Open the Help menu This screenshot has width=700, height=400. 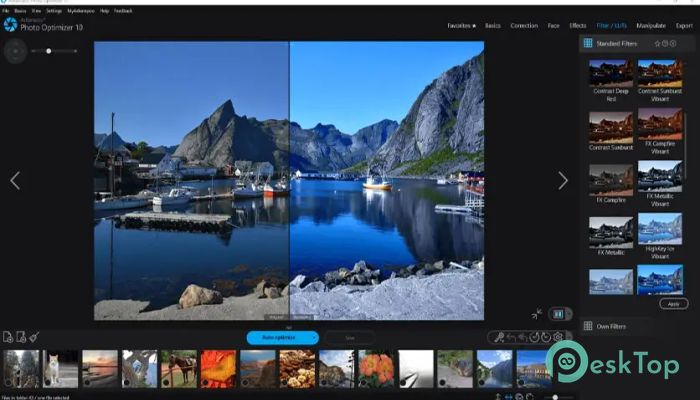click(104, 11)
